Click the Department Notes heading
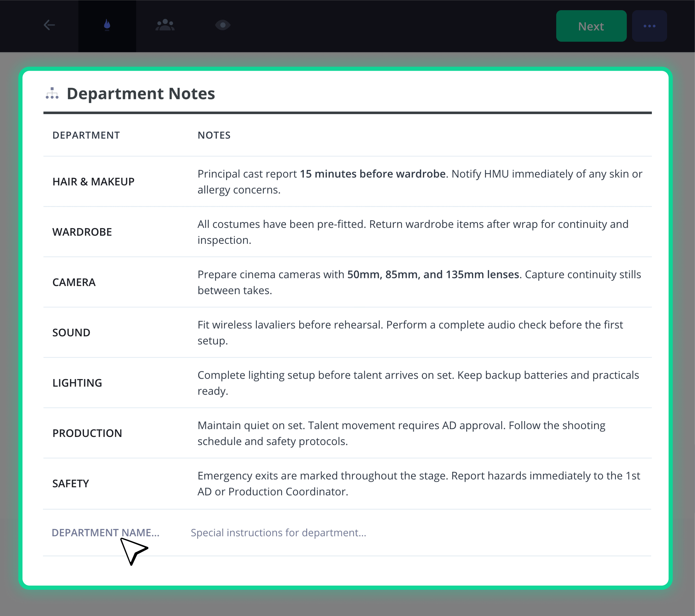The image size is (695, 616). click(141, 93)
